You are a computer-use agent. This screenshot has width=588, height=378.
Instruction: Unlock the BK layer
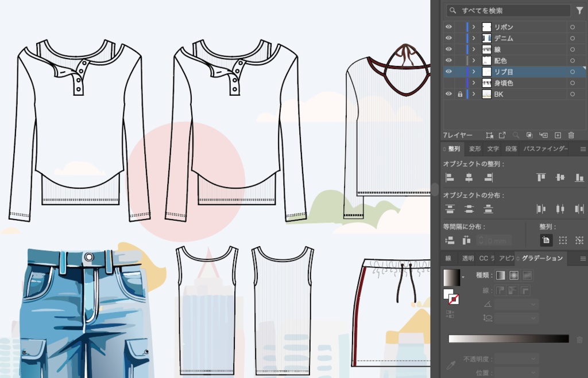coord(460,94)
